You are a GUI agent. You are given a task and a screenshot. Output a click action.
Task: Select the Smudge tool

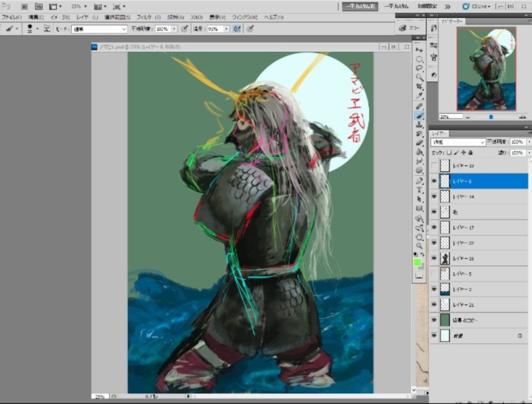[420, 161]
